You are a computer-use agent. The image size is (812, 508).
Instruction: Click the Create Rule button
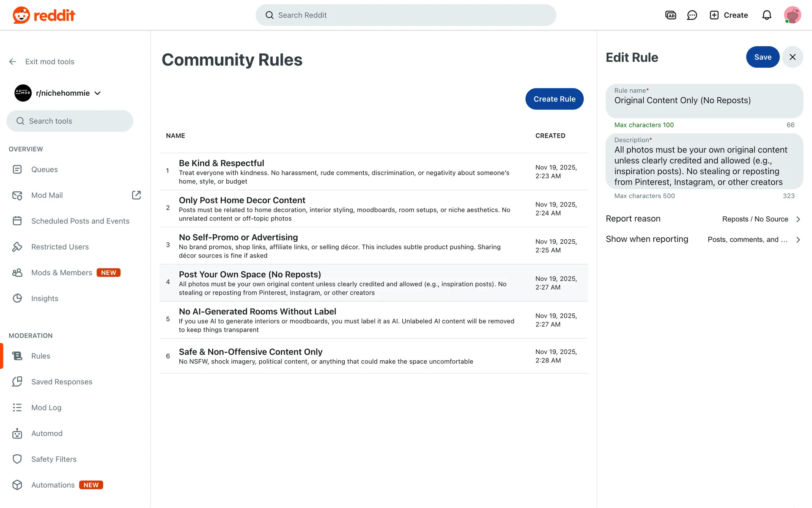[x=554, y=99]
